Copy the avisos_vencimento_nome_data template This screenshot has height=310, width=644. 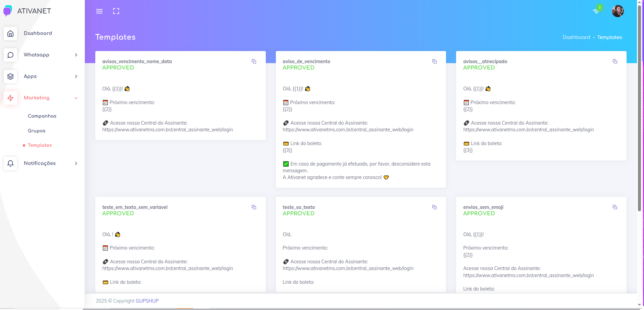coord(254,61)
